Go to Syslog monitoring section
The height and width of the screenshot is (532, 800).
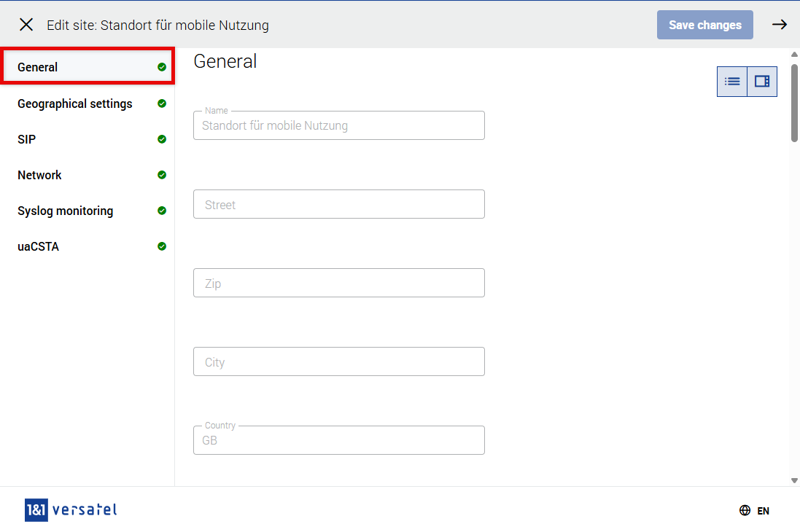pyautogui.click(x=66, y=211)
